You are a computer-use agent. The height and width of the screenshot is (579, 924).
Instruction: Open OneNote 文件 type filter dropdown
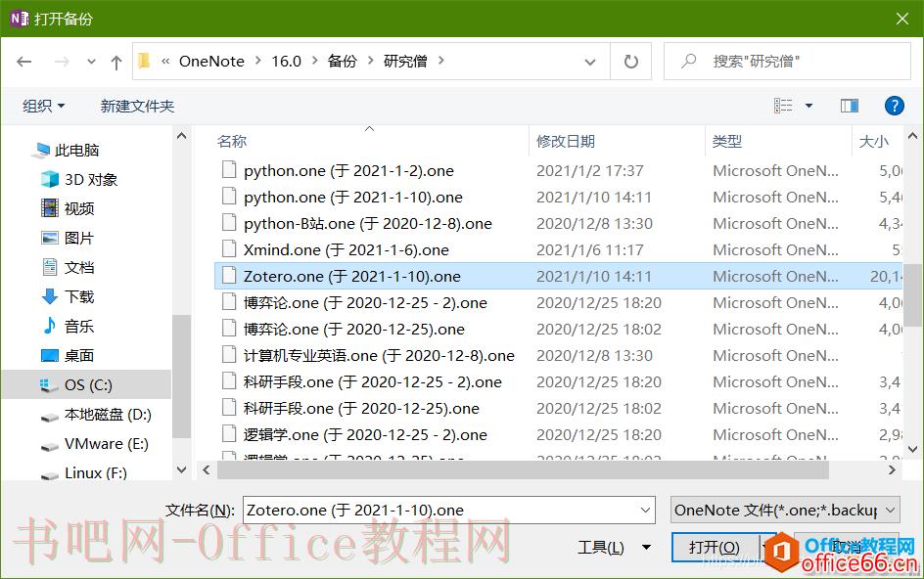tap(785, 511)
